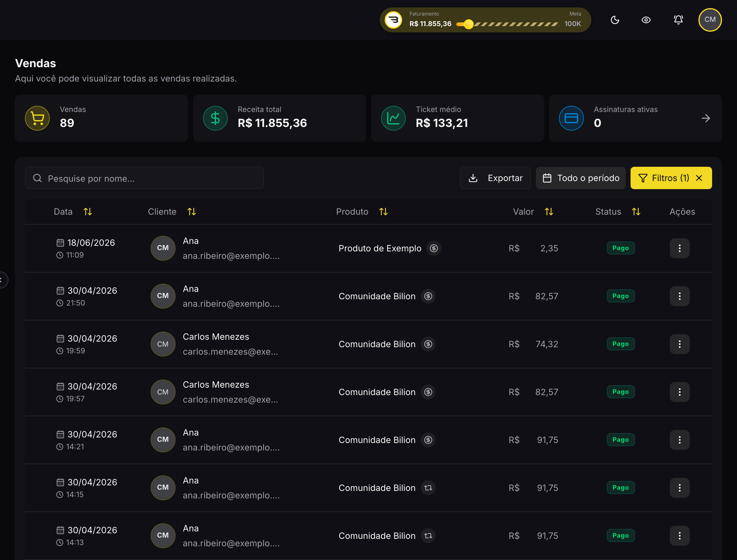Click the Exportar button
This screenshot has width=737, height=560.
[x=495, y=178]
